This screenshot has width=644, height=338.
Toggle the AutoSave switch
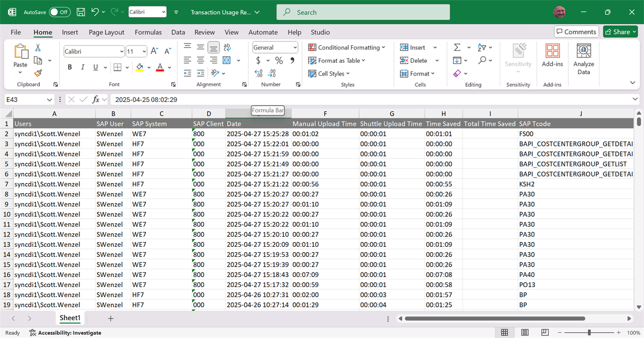click(x=59, y=12)
